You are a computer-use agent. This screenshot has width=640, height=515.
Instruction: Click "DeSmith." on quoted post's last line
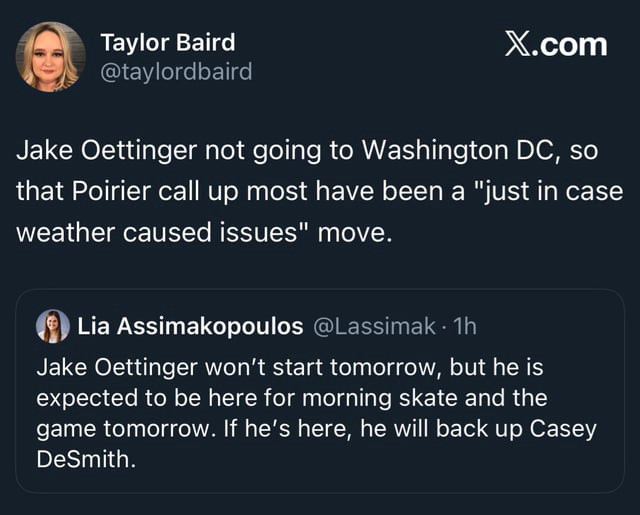click(84, 459)
